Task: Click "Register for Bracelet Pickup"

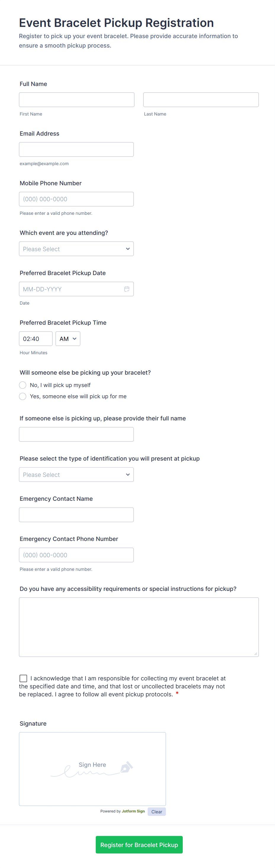Action: (139, 844)
